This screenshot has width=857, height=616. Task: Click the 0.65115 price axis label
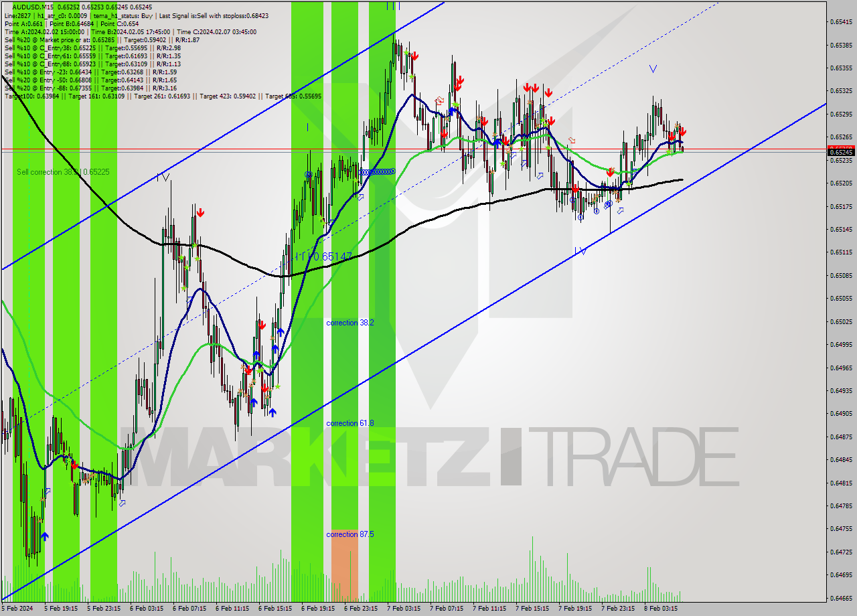841,252
